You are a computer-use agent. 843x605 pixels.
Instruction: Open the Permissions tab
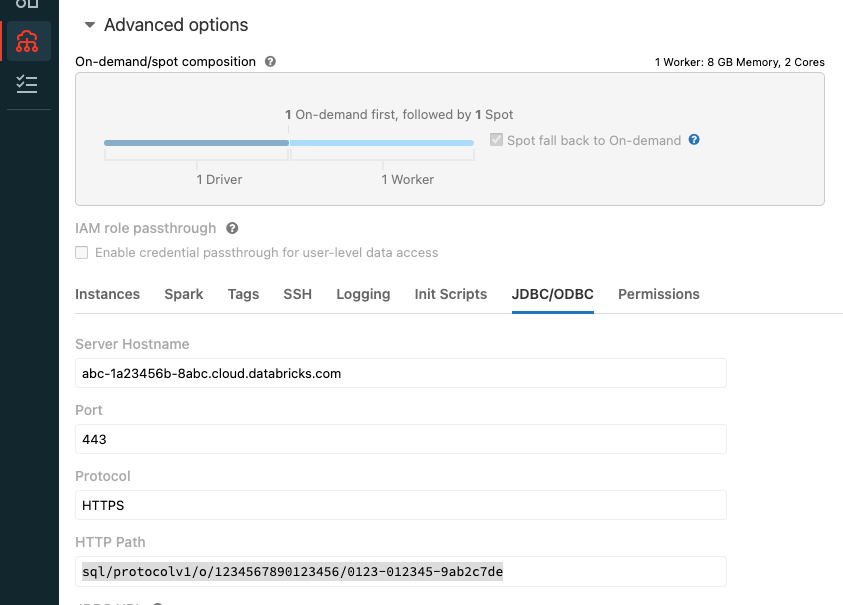point(659,294)
